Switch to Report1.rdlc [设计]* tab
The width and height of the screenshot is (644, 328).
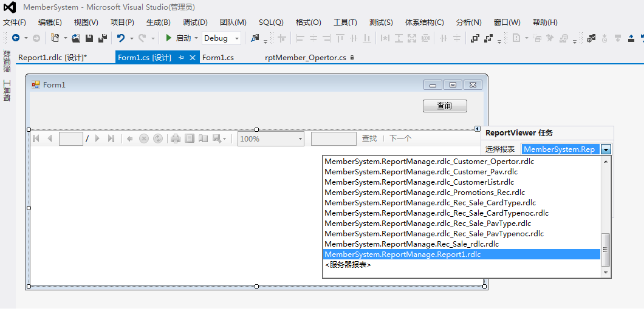tap(53, 58)
